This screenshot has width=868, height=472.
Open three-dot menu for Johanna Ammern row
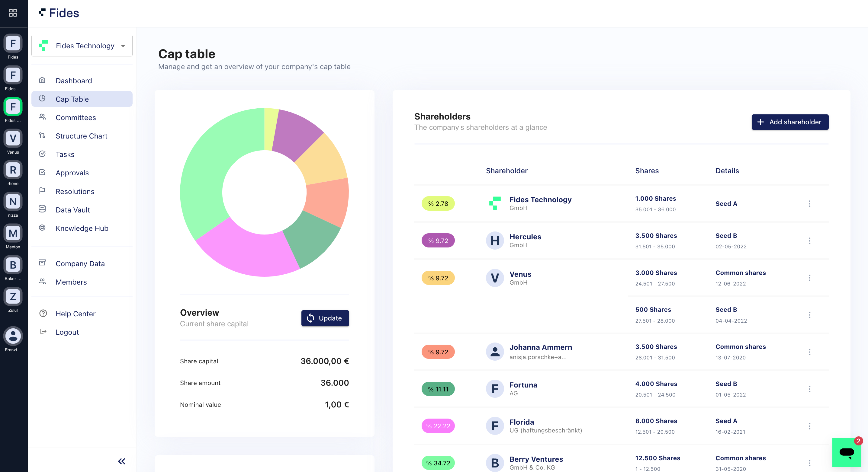[x=809, y=352]
